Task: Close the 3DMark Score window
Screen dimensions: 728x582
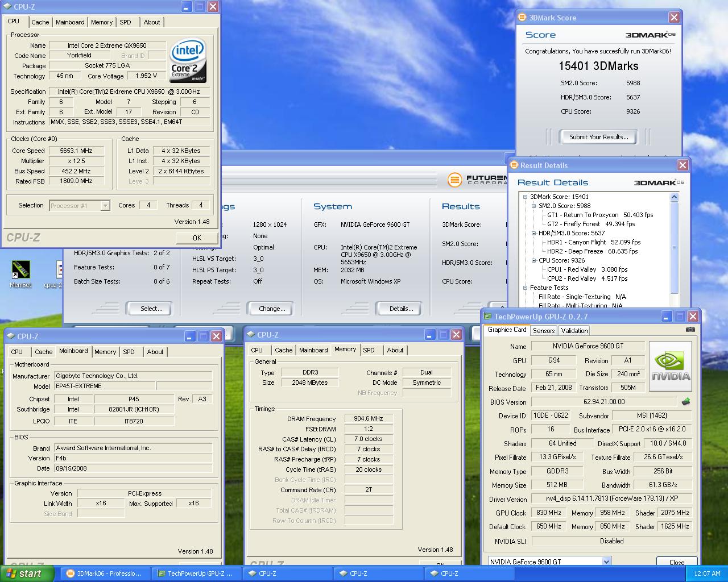Action: pos(674,18)
